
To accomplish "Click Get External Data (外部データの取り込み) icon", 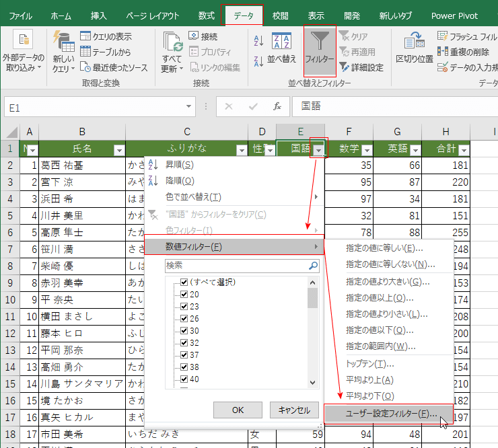I will 24,42.
